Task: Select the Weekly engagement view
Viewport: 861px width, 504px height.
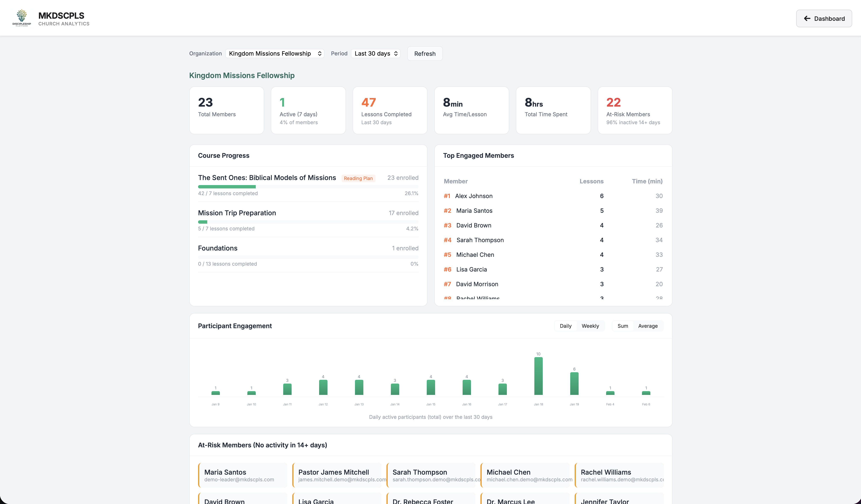Action: click(x=590, y=326)
